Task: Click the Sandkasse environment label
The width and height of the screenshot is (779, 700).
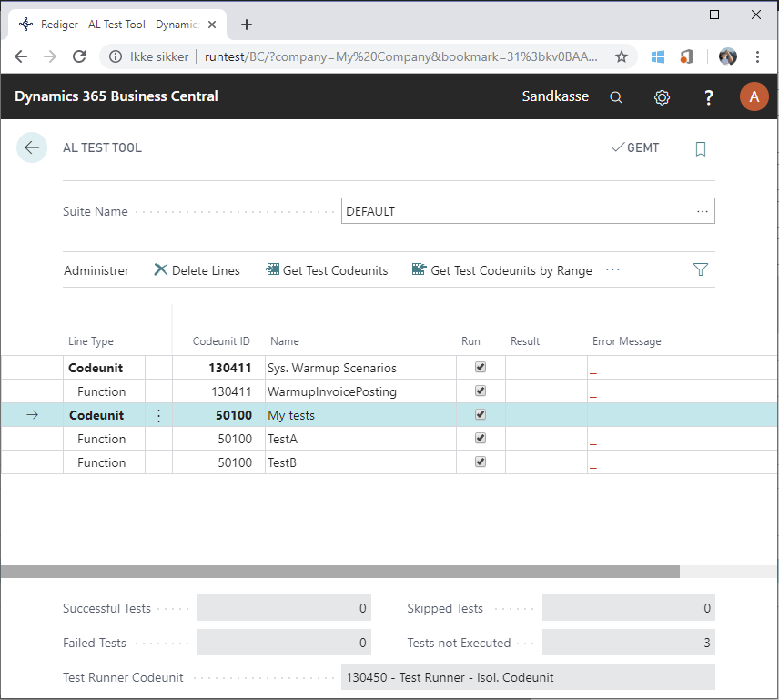Action: (x=555, y=96)
